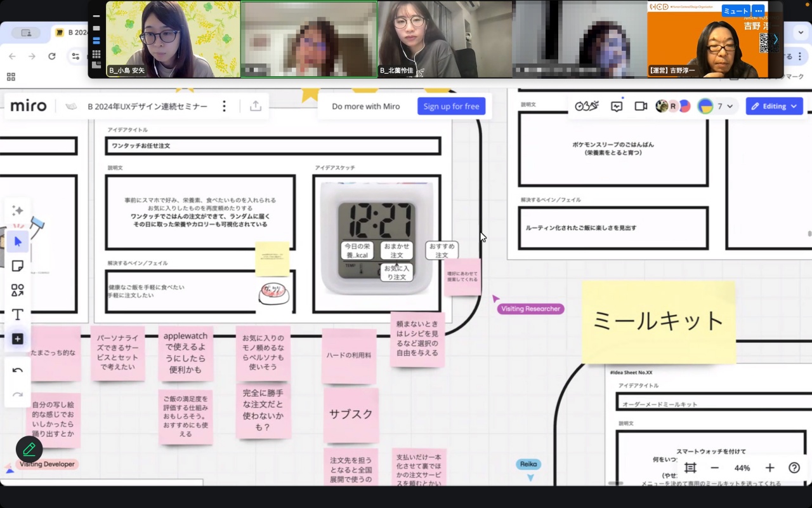Select 完全に勝手な注文だと sticky note
The height and width of the screenshot is (508, 812).
coord(263,411)
